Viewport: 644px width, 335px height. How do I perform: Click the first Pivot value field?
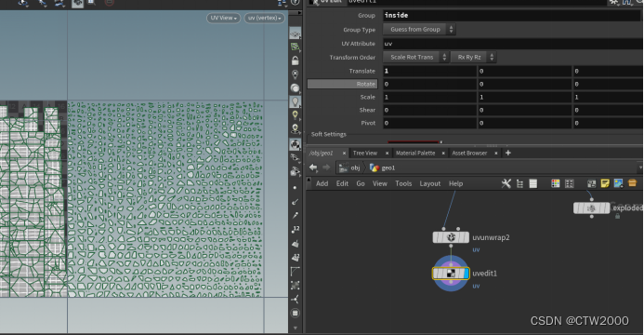pos(429,123)
